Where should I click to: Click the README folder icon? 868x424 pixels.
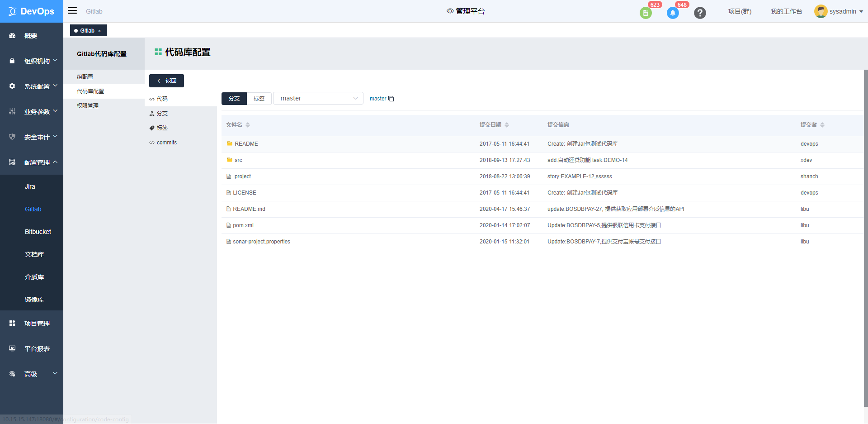[230, 143]
